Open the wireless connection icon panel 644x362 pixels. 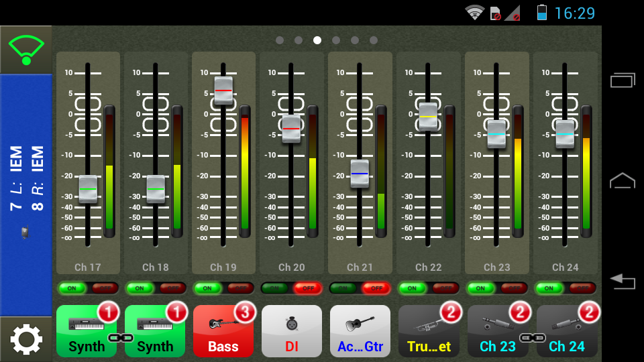pyautogui.click(x=26, y=50)
